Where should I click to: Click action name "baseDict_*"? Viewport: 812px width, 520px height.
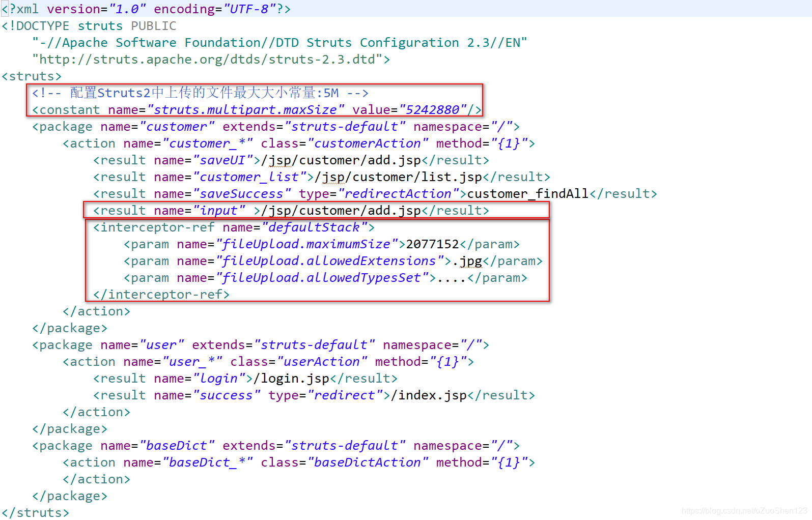(207, 463)
